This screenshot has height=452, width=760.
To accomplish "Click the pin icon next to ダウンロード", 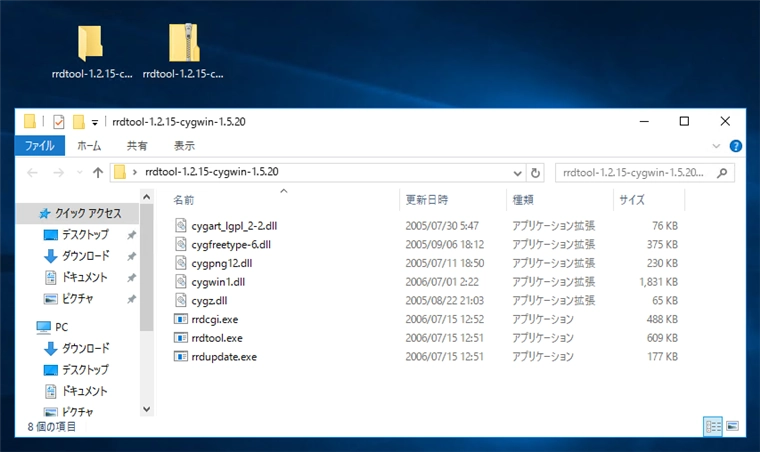I will pos(131,256).
